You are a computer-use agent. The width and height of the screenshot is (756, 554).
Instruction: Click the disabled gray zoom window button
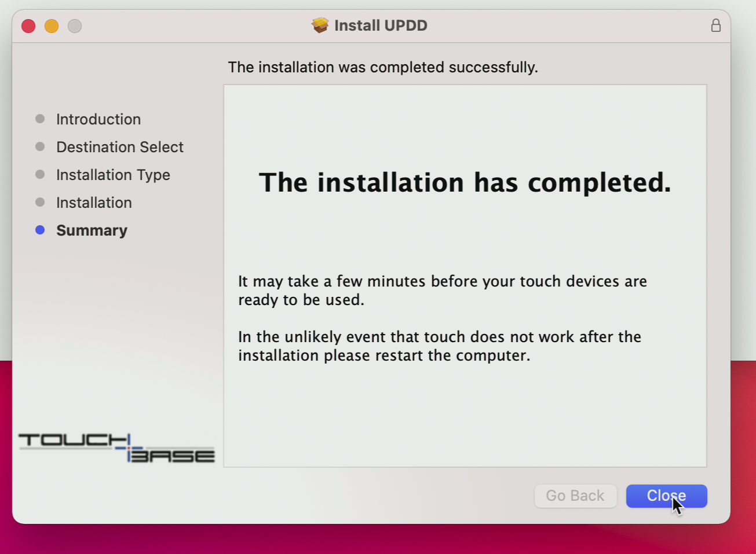point(75,26)
